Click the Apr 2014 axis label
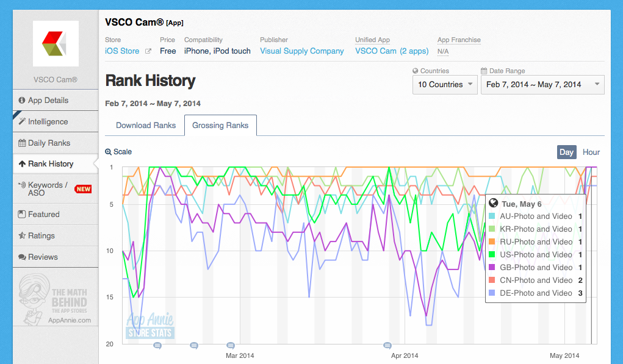 click(x=405, y=355)
